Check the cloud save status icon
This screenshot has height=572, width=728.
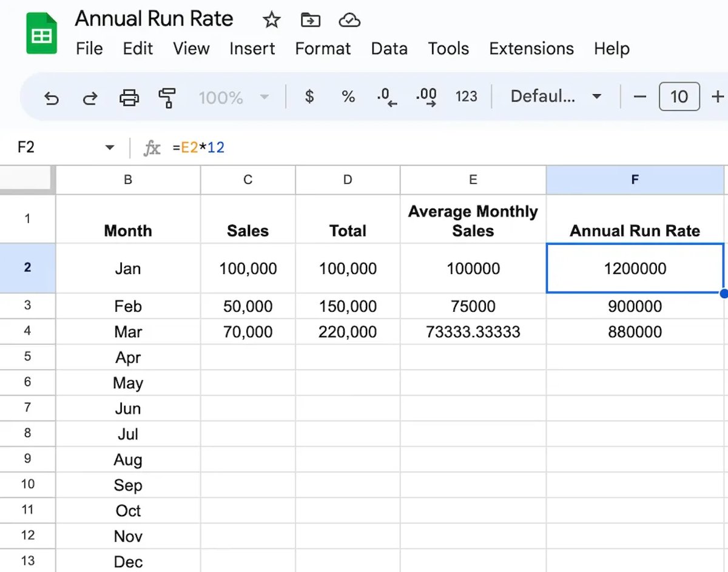click(x=349, y=20)
